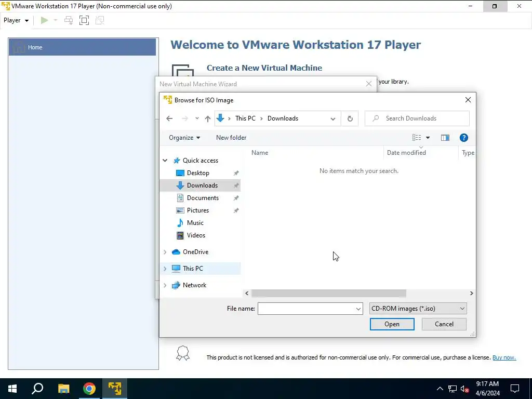Click the network status tray icon

click(453, 389)
